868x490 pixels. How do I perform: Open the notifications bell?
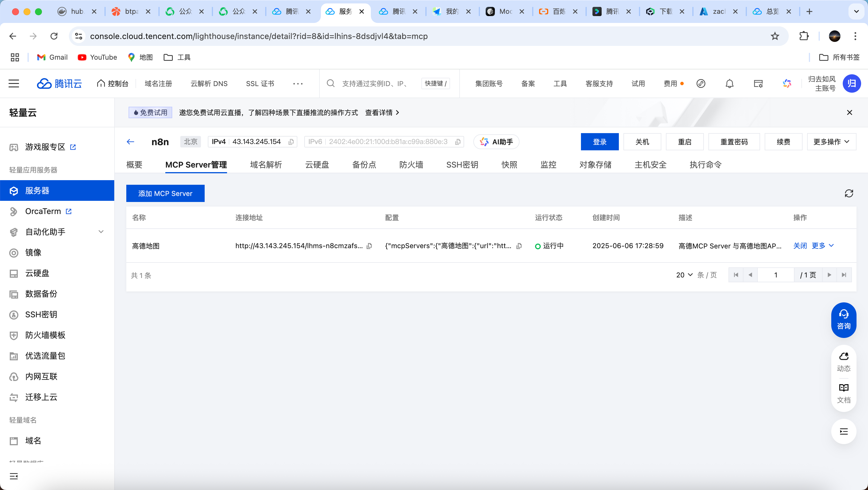(730, 83)
